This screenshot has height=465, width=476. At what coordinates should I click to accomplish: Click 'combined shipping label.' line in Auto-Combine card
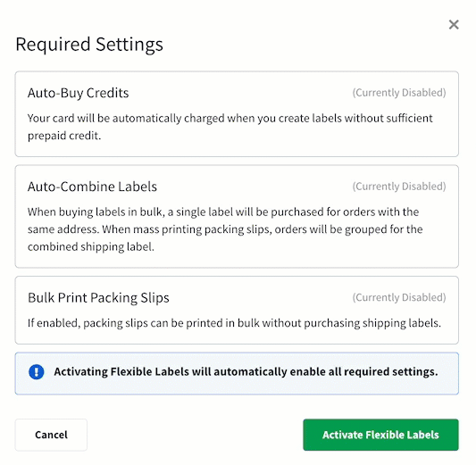coord(91,247)
